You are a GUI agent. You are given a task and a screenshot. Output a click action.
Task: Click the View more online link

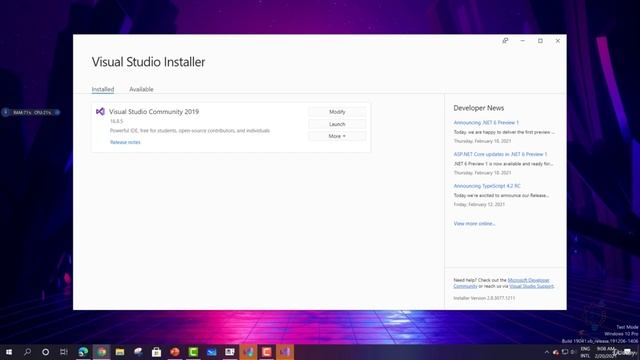[x=474, y=224]
